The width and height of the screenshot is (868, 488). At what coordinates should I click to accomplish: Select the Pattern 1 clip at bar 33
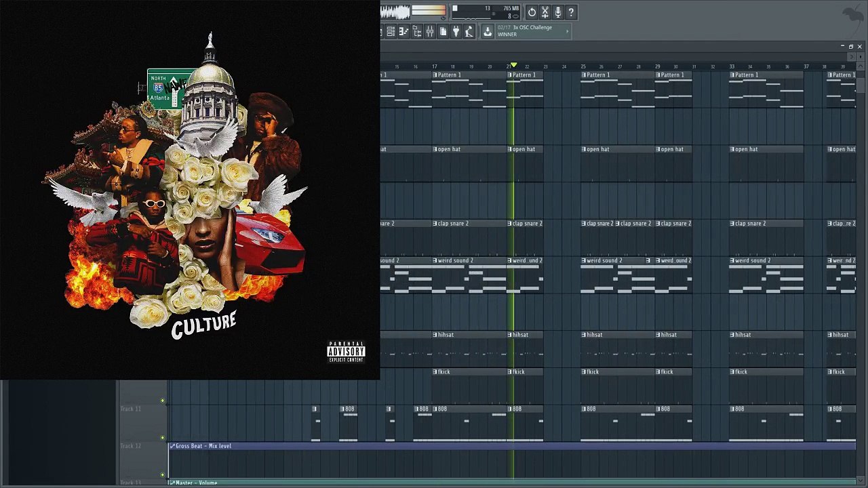point(767,90)
